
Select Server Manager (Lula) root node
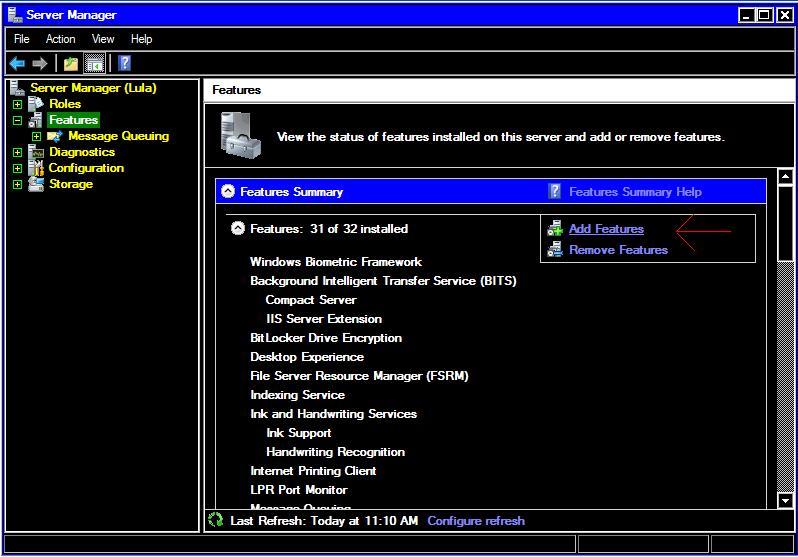click(93, 88)
